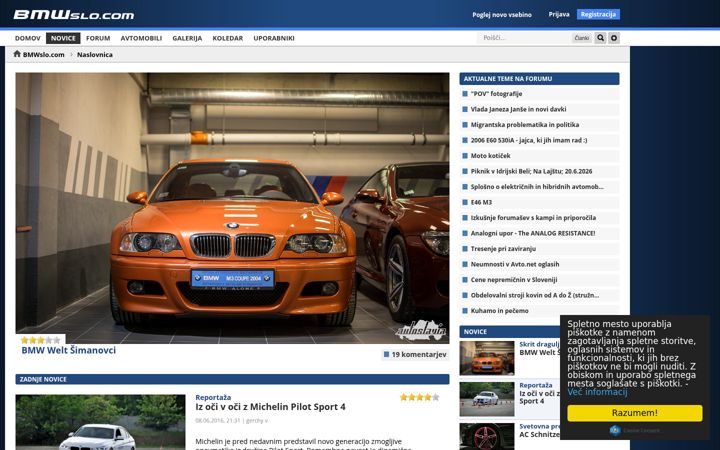Click the star rating of Michelin article
The height and width of the screenshot is (450, 720).
click(419, 397)
